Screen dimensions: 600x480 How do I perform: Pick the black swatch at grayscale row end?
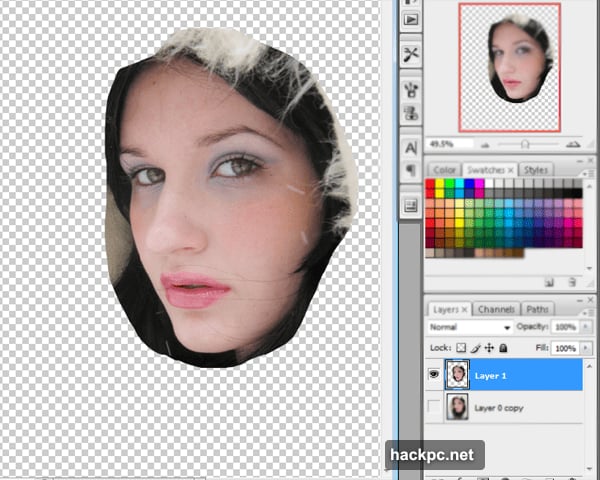click(578, 193)
